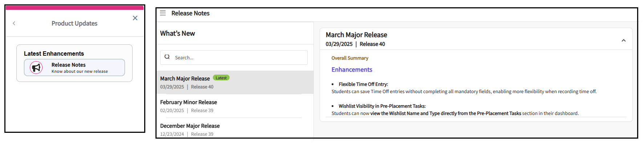Click the search magnifier icon
This screenshot has height=143, width=644.
tap(167, 57)
